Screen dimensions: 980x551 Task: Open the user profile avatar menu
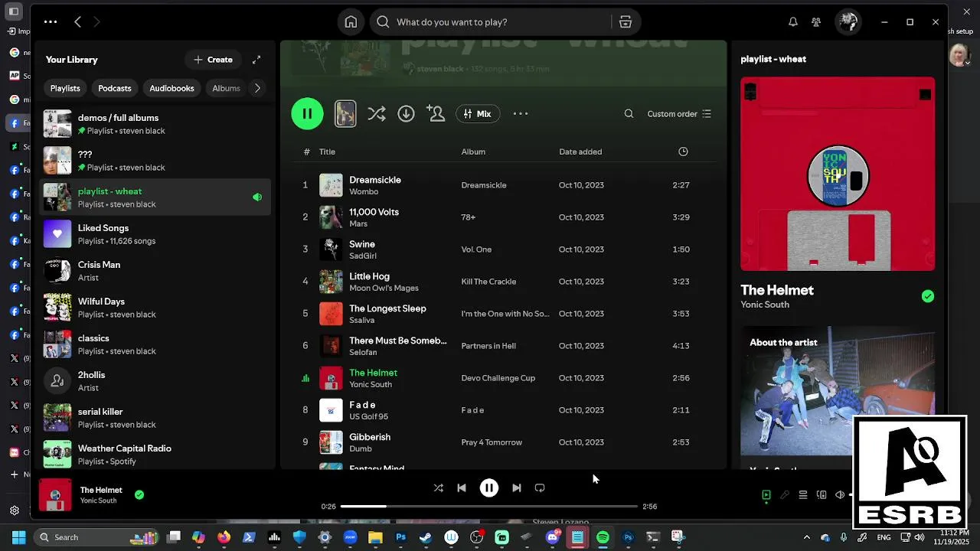848,22
